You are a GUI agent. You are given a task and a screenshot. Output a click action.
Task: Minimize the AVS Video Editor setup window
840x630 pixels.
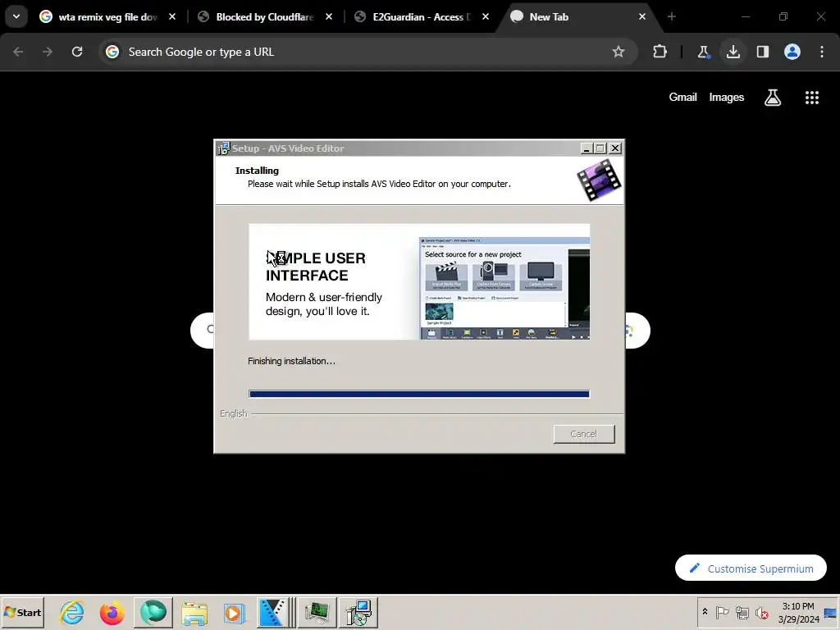tap(587, 148)
